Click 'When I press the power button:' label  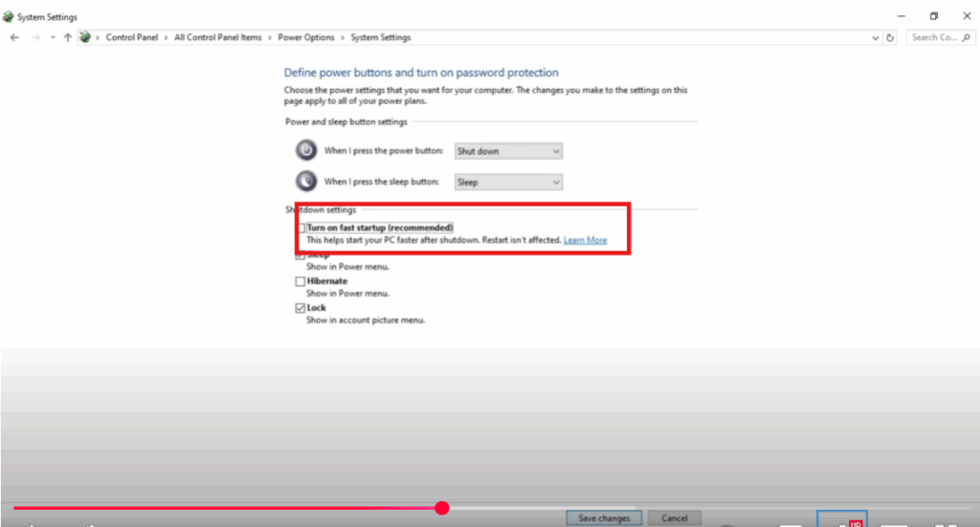click(x=383, y=150)
